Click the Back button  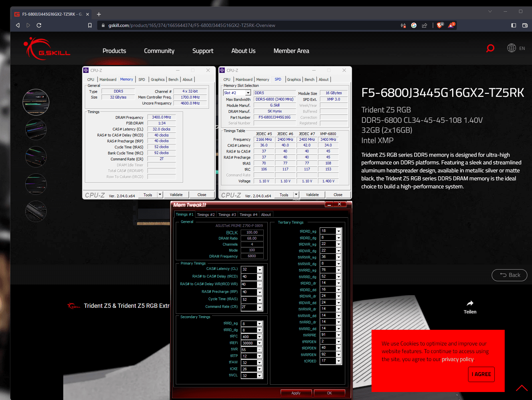(509, 275)
